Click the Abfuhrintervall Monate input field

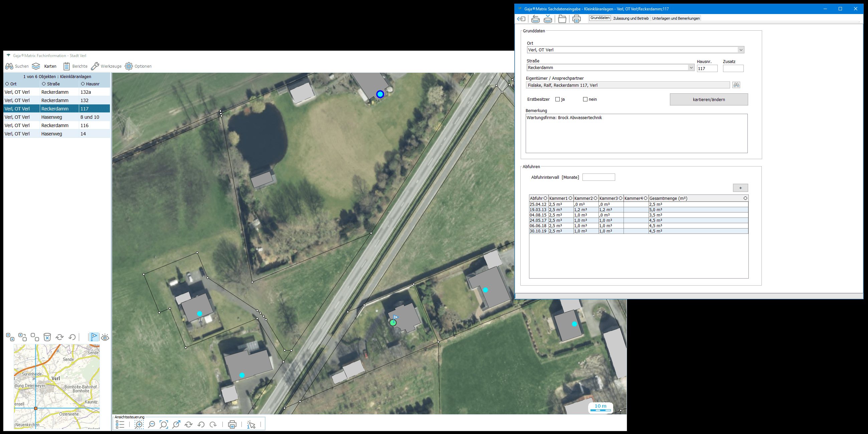pos(598,177)
